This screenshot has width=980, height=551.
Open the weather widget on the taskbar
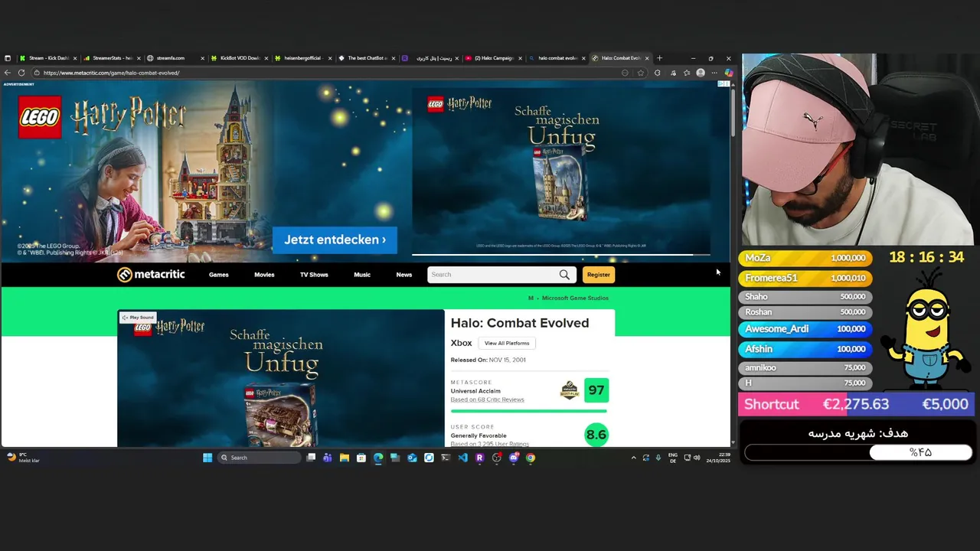[23, 458]
